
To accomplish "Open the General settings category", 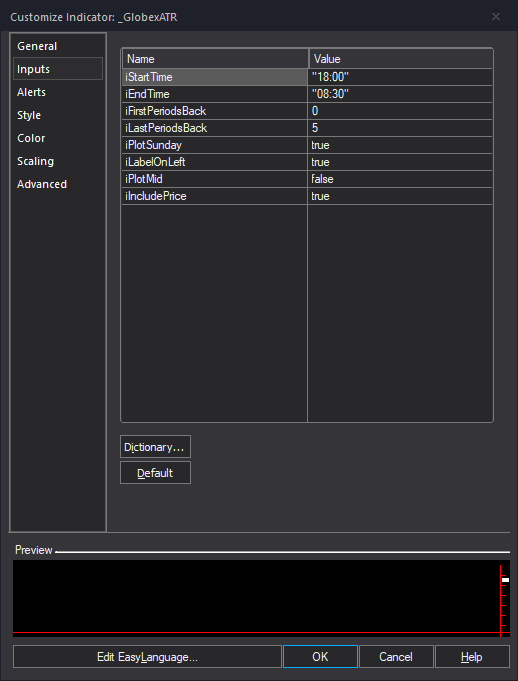I will (37, 46).
